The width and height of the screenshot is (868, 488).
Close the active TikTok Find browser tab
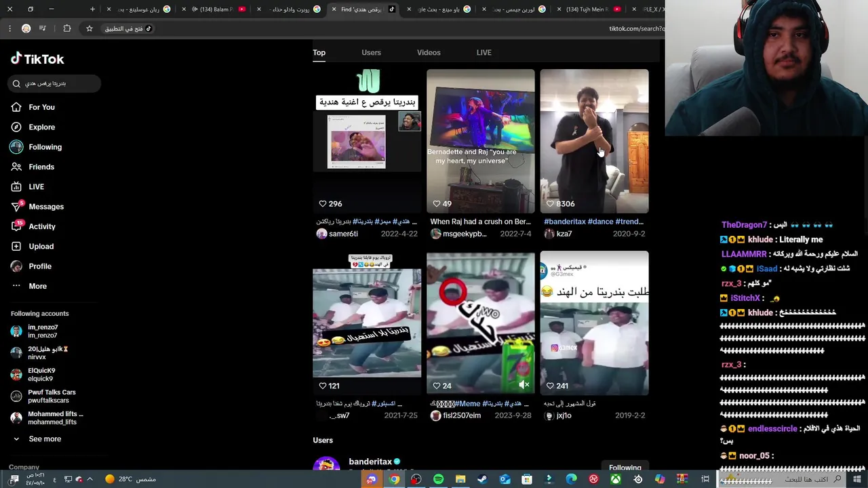[x=334, y=9]
